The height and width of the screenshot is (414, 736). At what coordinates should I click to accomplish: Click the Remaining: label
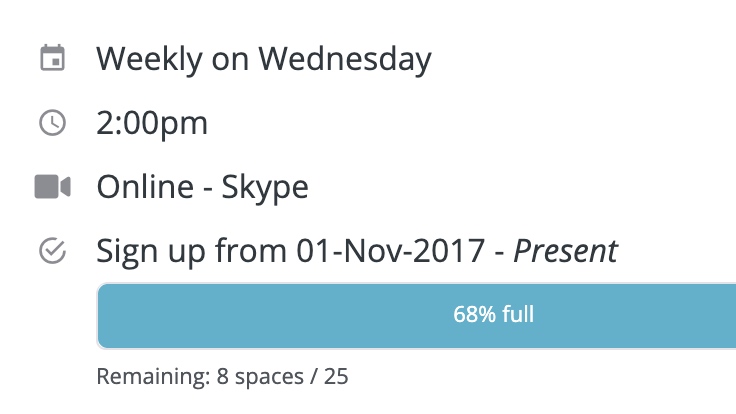(x=153, y=376)
